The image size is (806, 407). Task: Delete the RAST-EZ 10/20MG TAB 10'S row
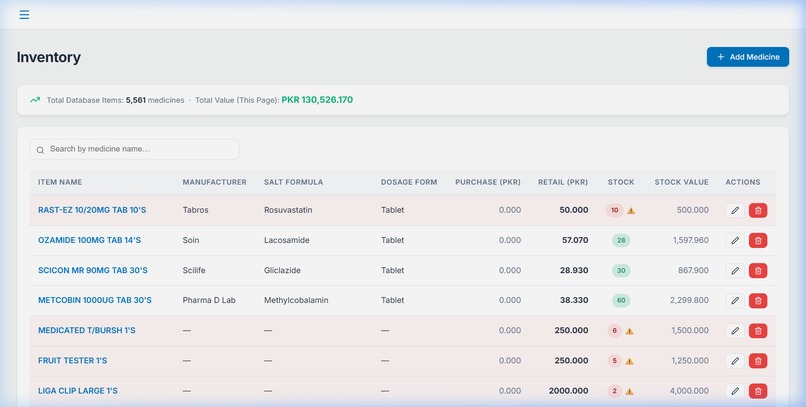[x=758, y=210]
